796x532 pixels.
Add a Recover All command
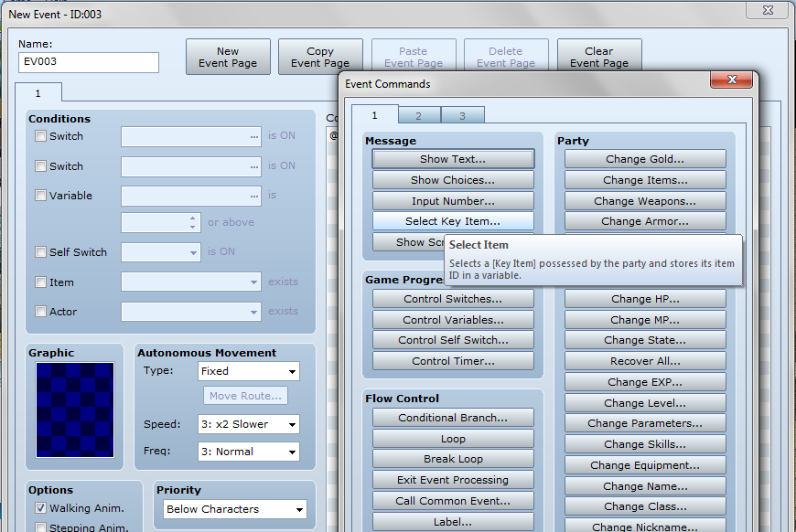644,360
